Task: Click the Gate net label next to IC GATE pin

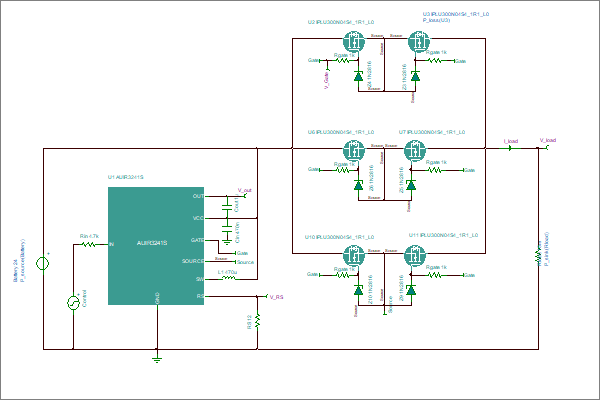Action: point(242,253)
